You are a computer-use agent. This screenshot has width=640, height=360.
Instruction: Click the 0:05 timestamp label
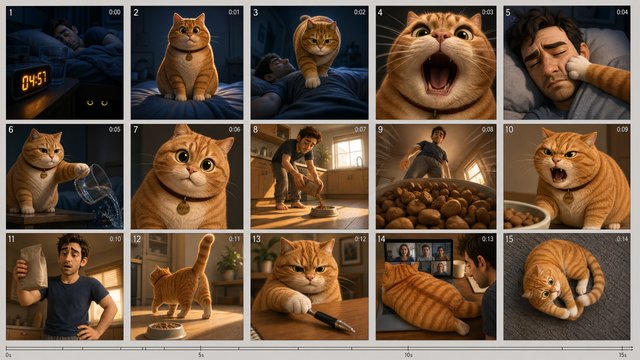pos(115,129)
